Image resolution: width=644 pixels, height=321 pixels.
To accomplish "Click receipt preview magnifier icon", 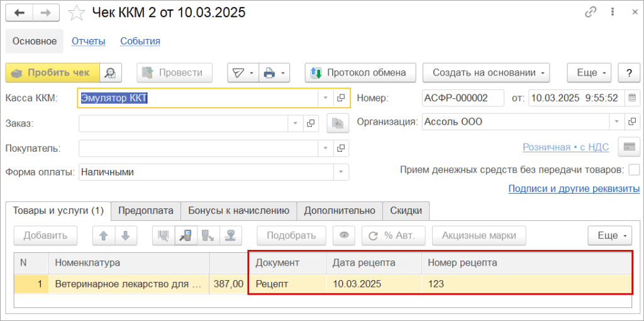I will click(x=110, y=72).
